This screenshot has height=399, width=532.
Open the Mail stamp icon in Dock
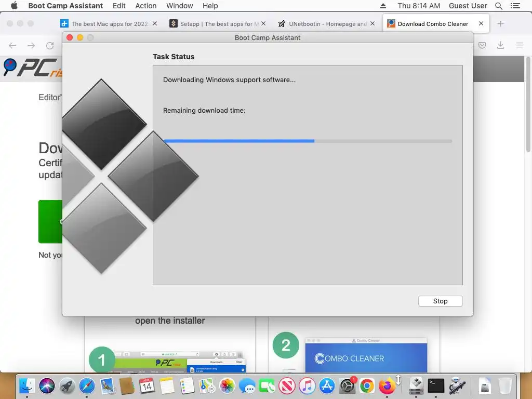tap(107, 386)
